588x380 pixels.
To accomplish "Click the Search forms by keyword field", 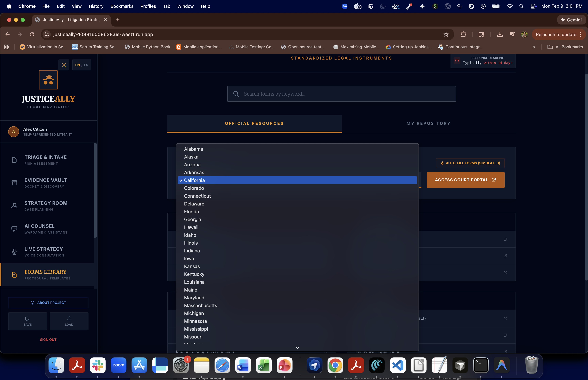I will click(341, 94).
